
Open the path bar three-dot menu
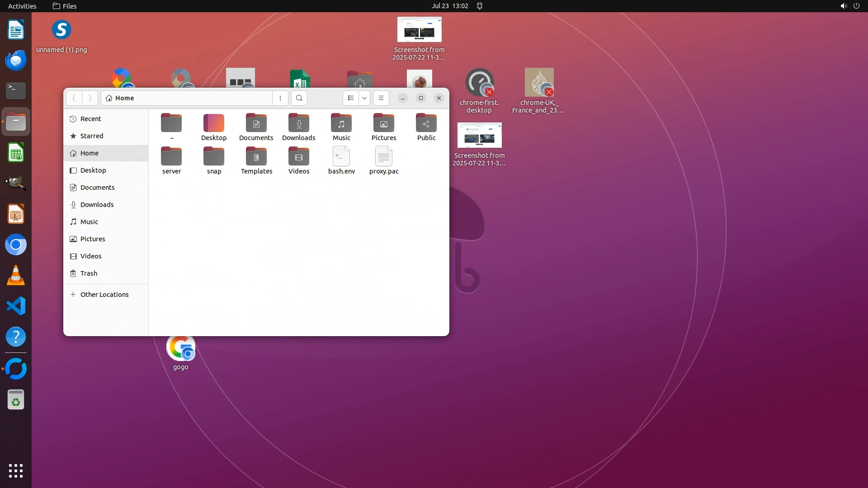click(x=280, y=98)
